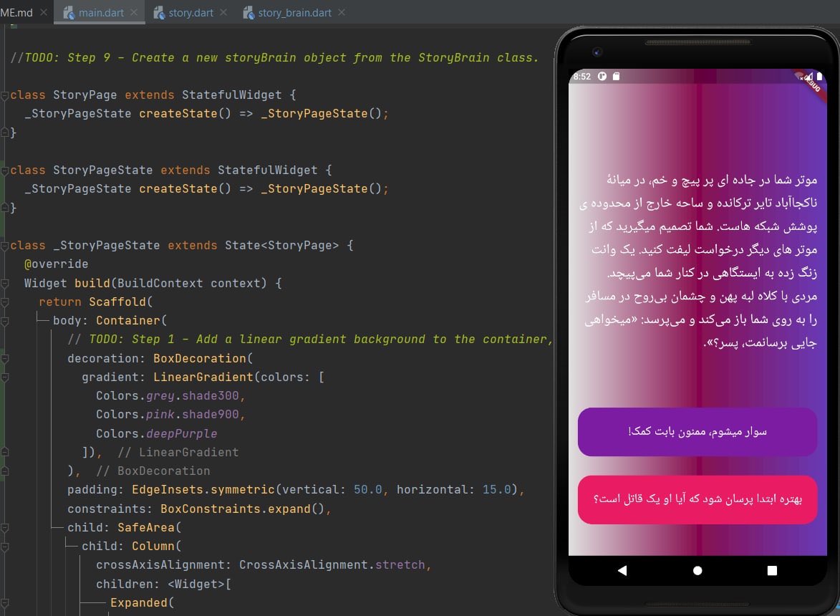Image resolution: width=840 pixels, height=616 pixels.
Task: Click the 'Step 9' TODO comment line
Action: click(x=274, y=58)
